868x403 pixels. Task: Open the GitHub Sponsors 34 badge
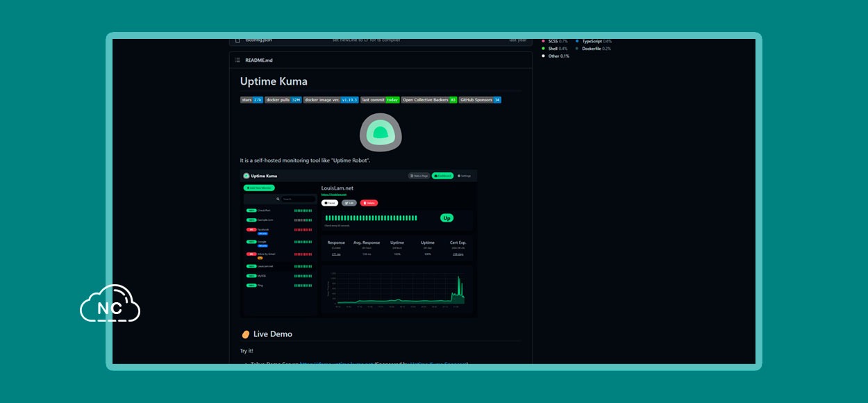(480, 100)
